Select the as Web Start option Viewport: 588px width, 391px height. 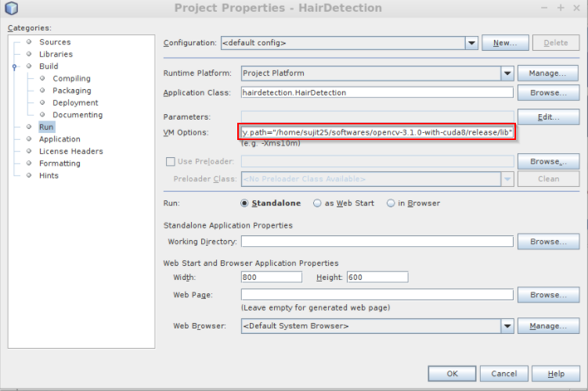[x=344, y=203]
